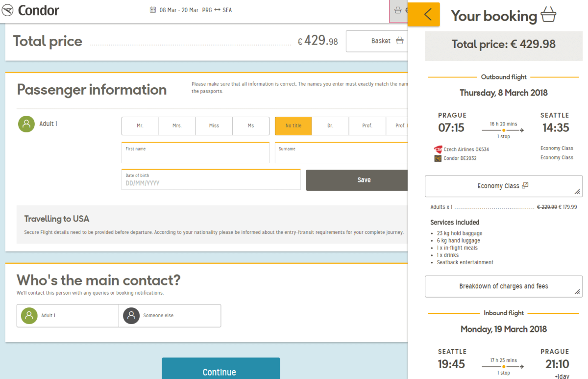Screen dimensions: 588x379
Task: Click basket icon next to Your booking
Action: click(x=549, y=16)
